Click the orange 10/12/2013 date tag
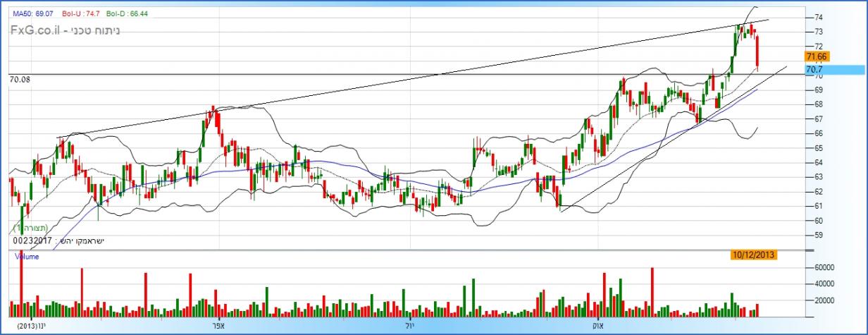This screenshot has height=335, width=868. click(x=753, y=255)
